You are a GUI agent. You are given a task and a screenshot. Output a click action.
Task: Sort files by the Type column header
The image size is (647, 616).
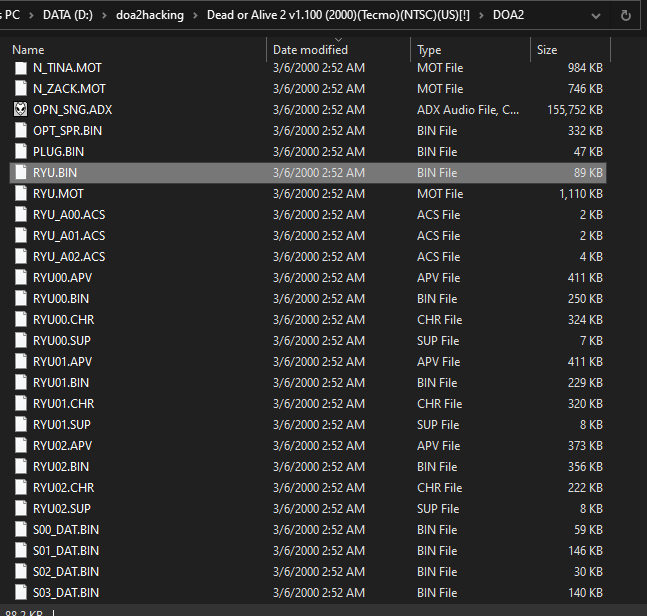429,49
